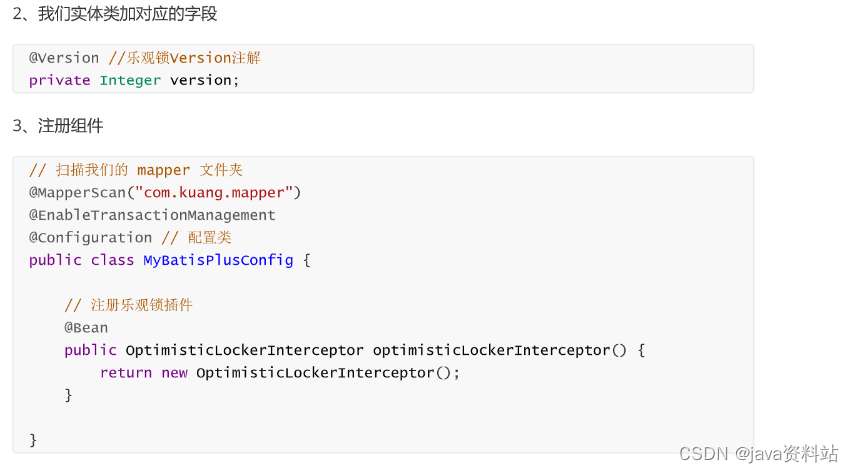Click the 乐观锁Version注解 comment
Image resolution: width=854 pixels, height=473 pixels.
pyautogui.click(x=185, y=58)
